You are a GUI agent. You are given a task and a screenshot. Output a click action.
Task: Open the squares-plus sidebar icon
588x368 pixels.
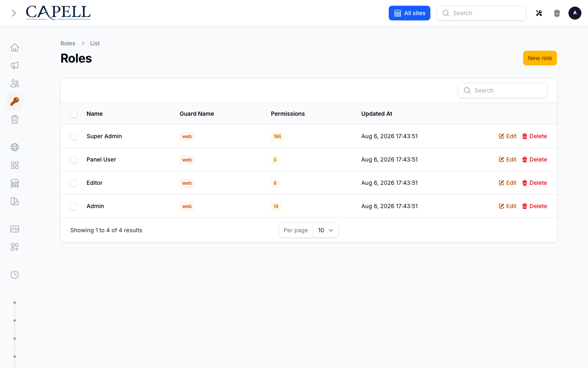(15, 247)
